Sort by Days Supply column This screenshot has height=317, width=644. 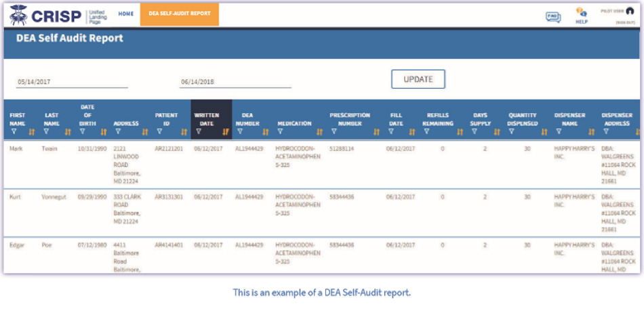(x=496, y=132)
